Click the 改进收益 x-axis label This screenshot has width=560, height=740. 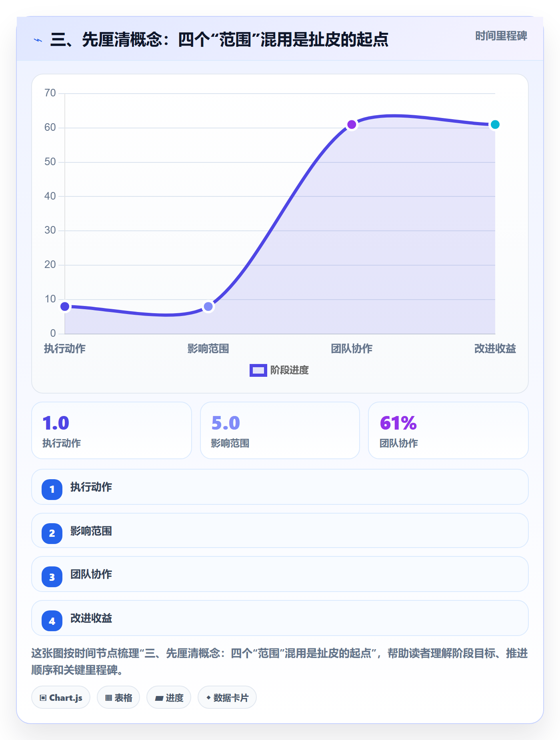[495, 349]
